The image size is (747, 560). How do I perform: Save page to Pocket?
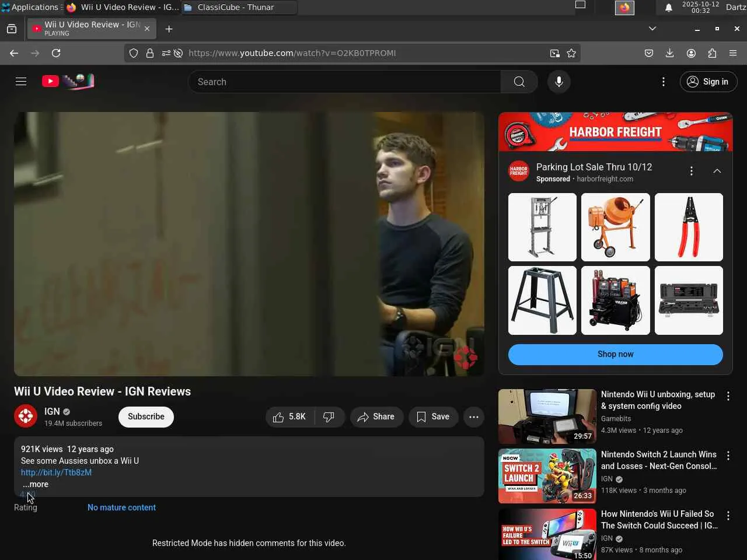(648, 53)
